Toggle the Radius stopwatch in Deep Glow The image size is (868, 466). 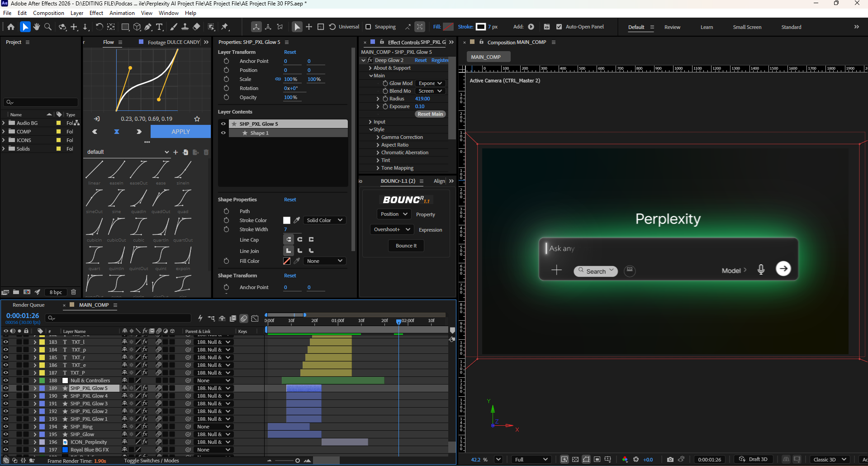pyautogui.click(x=385, y=99)
